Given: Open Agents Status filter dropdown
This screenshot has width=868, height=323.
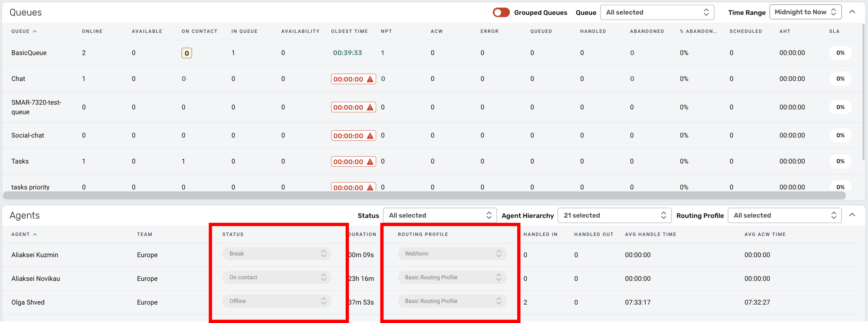Looking at the screenshot, I should tap(439, 215).
